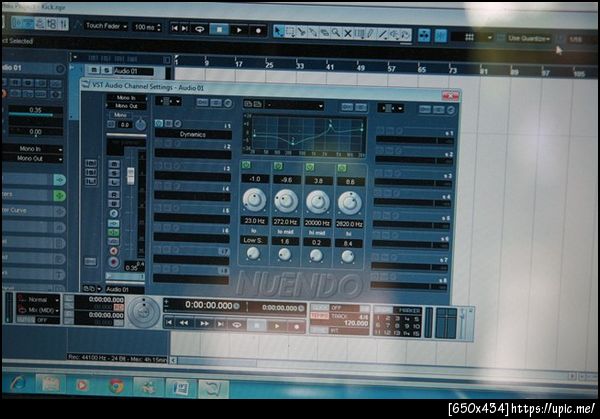The height and width of the screenshot is (419, 600).
Task: Toggle top toolbar Cycle loop button
Action: [x=199, y=29]
